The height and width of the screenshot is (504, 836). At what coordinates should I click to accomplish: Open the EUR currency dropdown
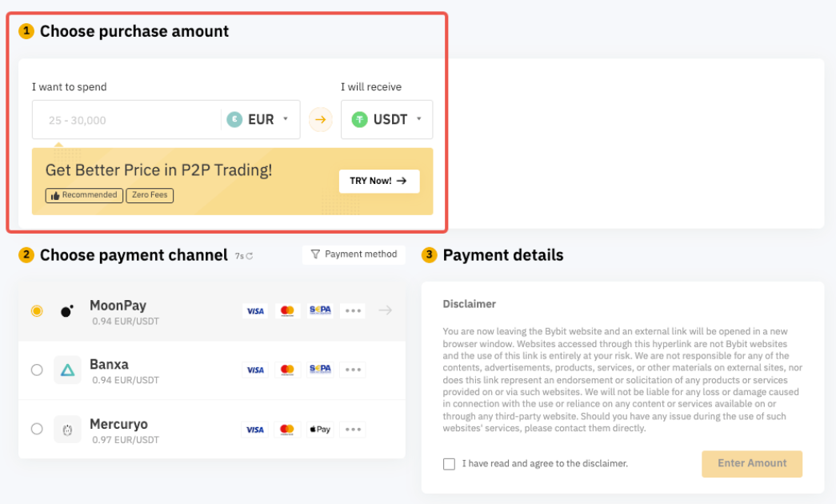260,120
